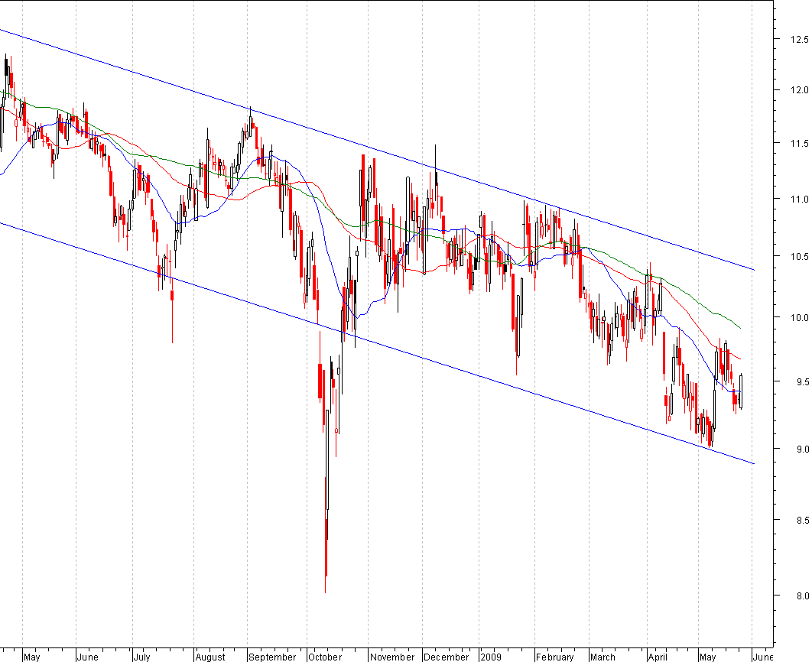Click the June label at axis end

coord(763,657)
